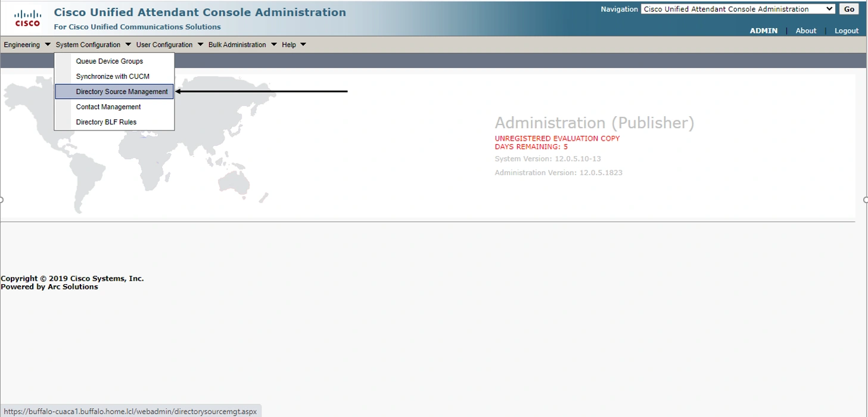Open the About link
The width and height of the screenshot is (868, 417).
[806, 30]
